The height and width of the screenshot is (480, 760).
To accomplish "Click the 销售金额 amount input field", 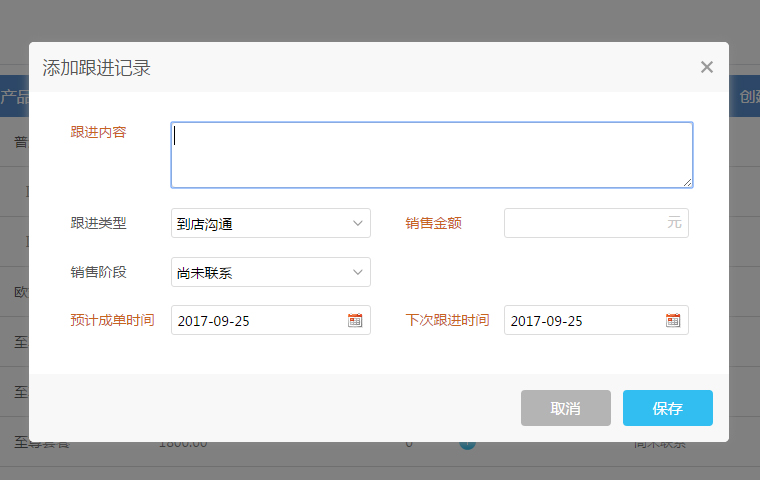I will [x=585, y=223].
